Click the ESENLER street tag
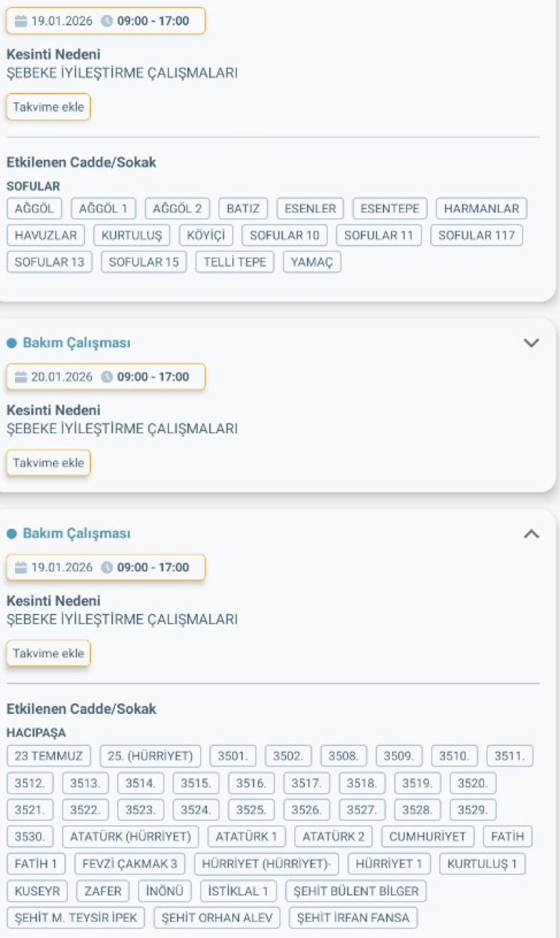The image size is (560, 938). coord(311,208)
